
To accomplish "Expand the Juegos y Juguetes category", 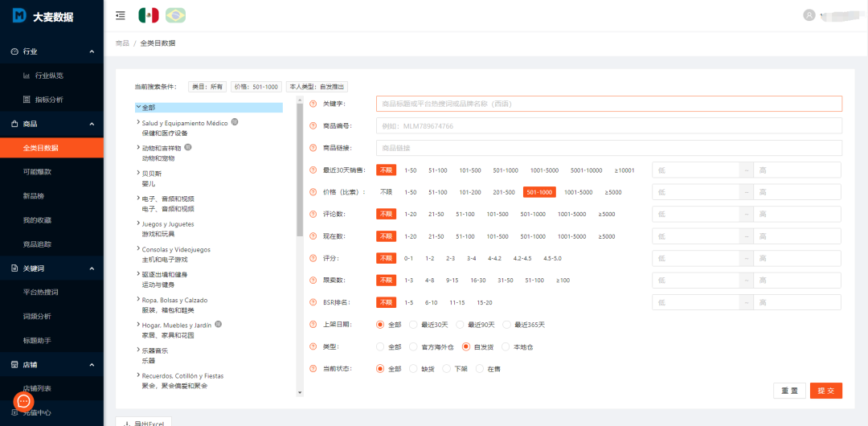I will coord(139,224).
